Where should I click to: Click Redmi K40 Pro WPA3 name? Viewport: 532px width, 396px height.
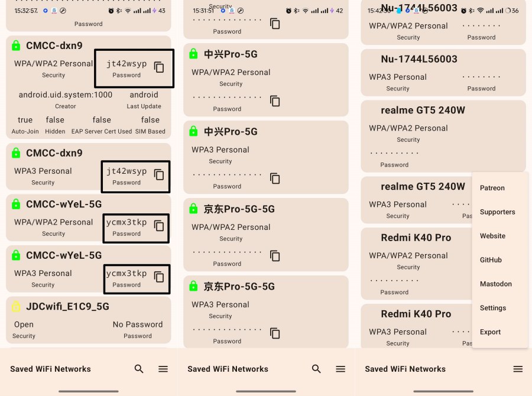(416, 314)
